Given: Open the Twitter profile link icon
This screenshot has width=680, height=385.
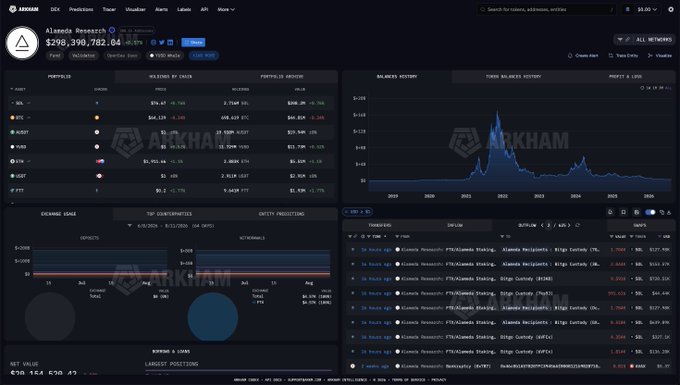Looking at the screenshot, I should click(x=162, y=42).
